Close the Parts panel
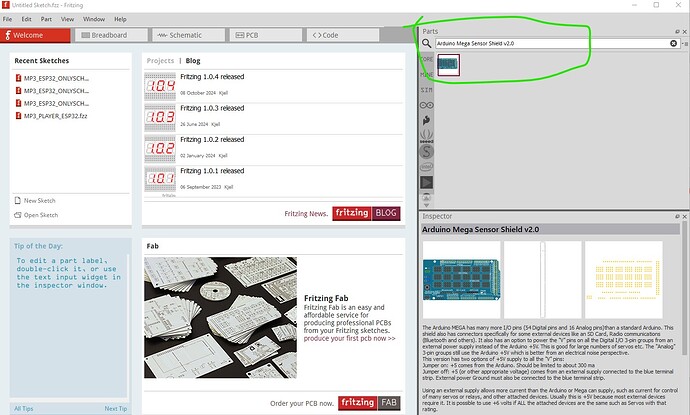Viewport: 690px width, 415px height. [x=684, y=32]
